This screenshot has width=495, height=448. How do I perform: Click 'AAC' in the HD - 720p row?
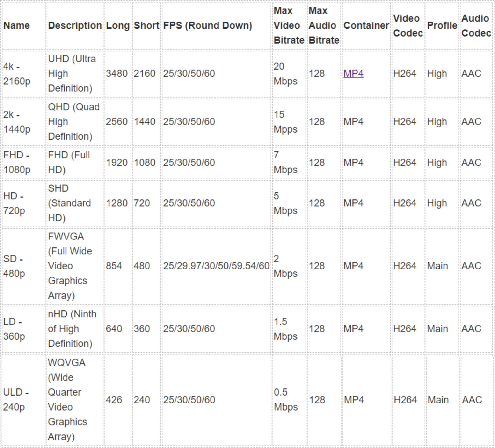click(471, 203)
